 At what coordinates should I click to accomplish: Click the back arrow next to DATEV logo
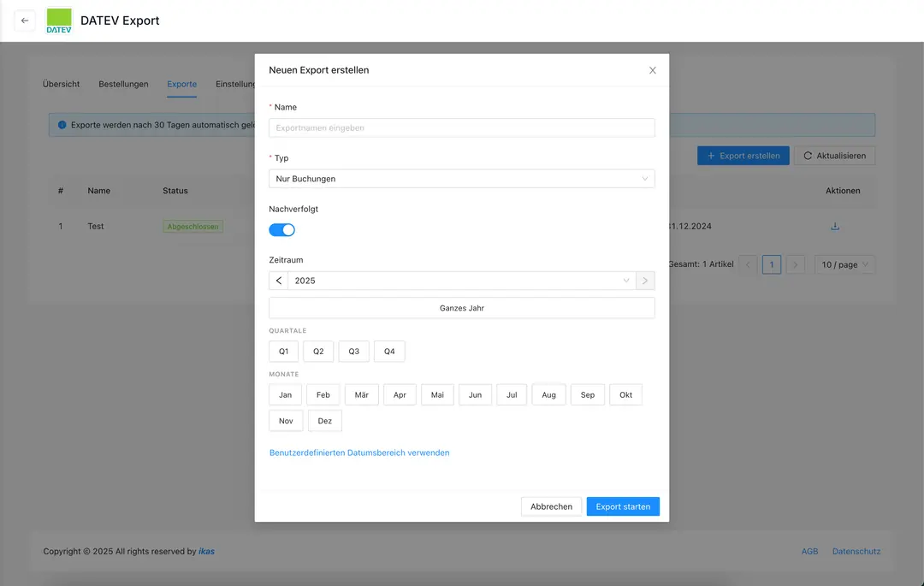coord(25,21)
